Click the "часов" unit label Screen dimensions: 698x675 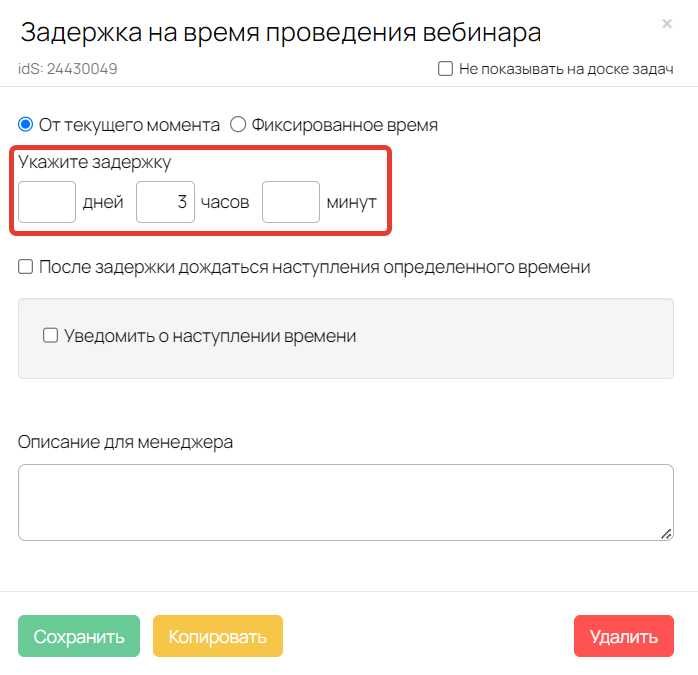point(224,202)
